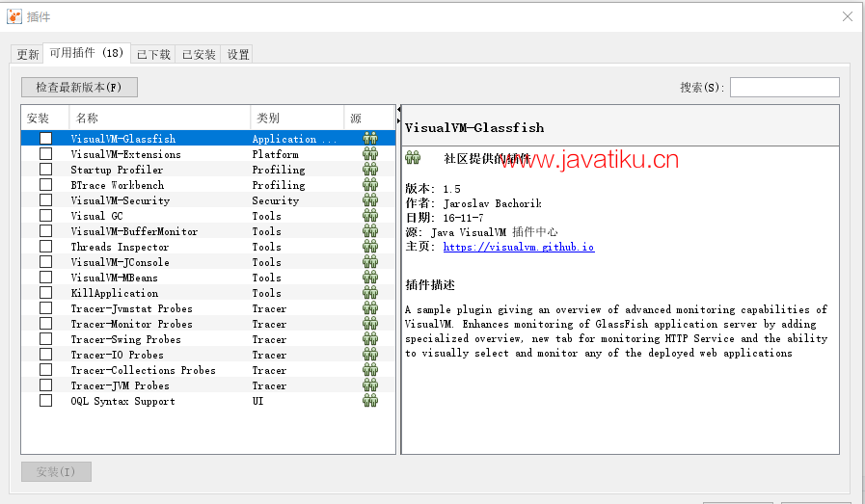Viewport: 865px width, 504px height.
Task: Click source icon for Tracer-Collections Probes
Action: (370, 370)
